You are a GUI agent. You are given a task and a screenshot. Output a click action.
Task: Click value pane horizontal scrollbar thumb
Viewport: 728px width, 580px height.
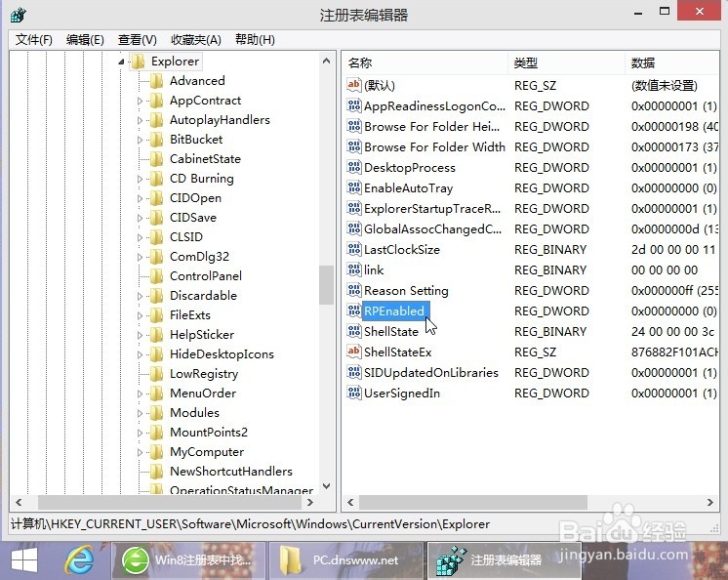pyautogui.click(x=473, y=502)
